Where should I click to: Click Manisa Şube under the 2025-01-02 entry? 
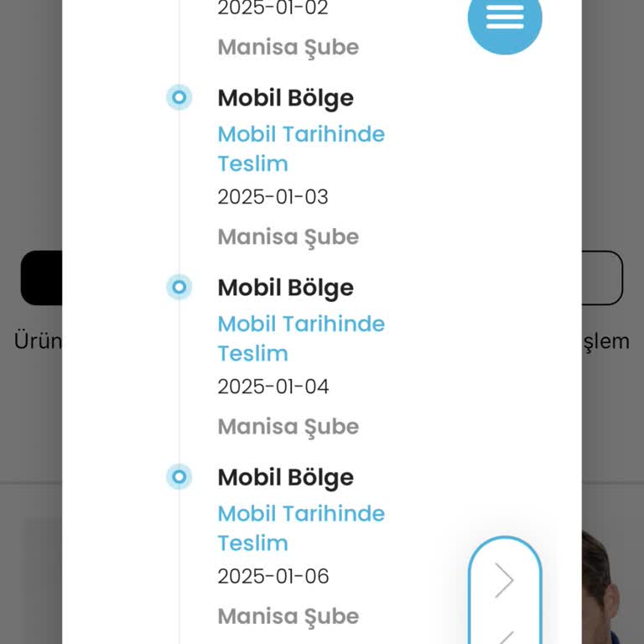click(x=288, y=47)
